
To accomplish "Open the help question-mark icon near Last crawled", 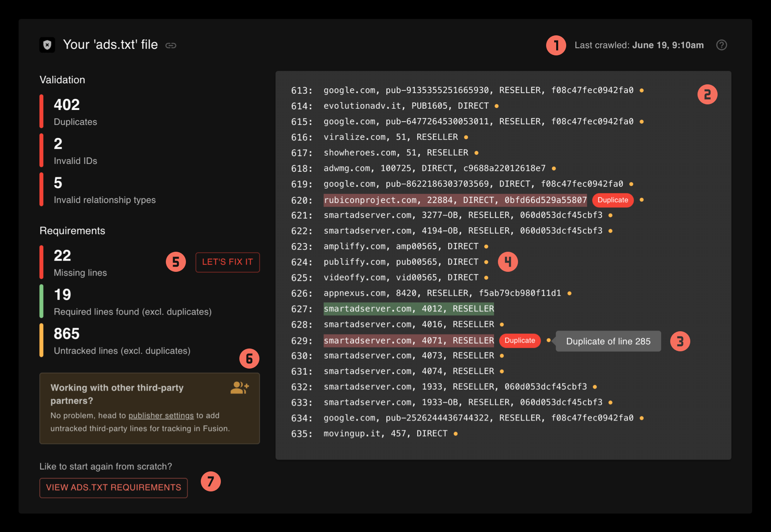I will (722, 45).
